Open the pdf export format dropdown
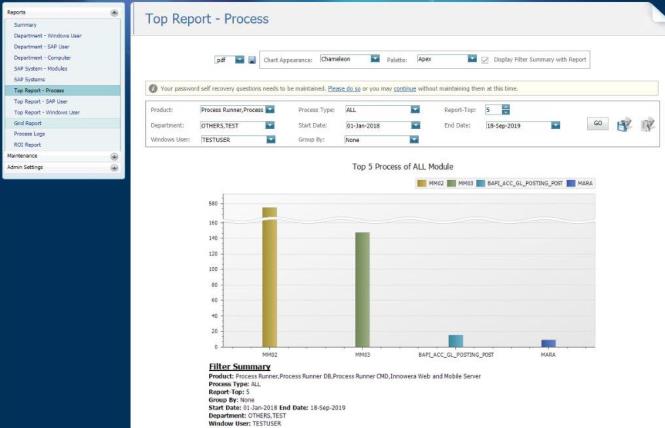This screenshot has height=428, width=665. tap(240, 60)
